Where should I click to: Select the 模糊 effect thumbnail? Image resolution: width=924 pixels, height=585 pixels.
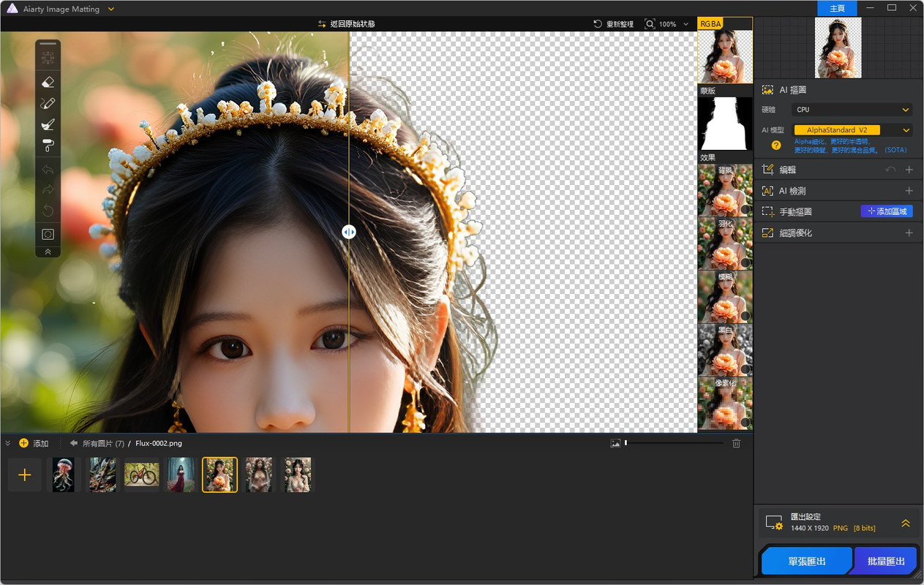[x=725, y=296]
